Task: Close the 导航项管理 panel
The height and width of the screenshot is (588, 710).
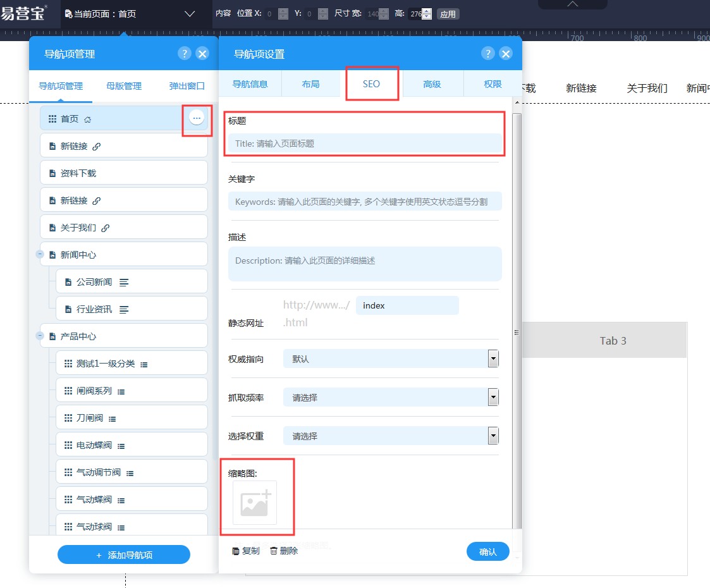Action: coord(202,53)
